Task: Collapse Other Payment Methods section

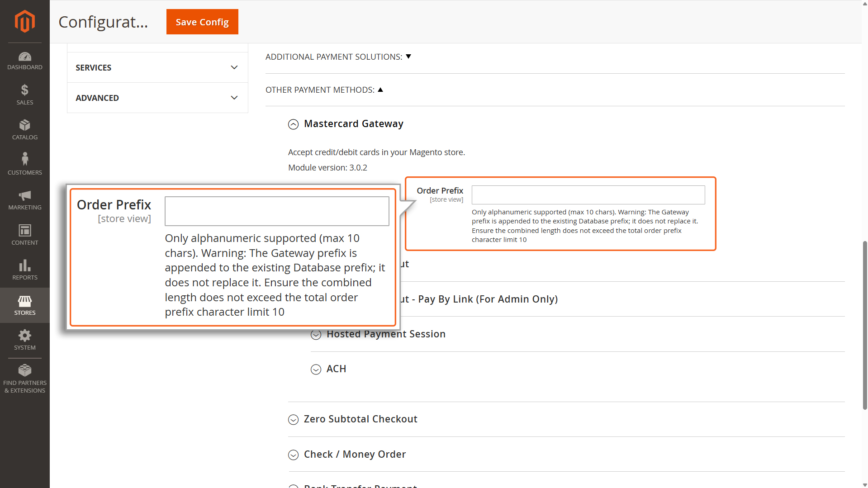Action: click(x=324, y=90)
